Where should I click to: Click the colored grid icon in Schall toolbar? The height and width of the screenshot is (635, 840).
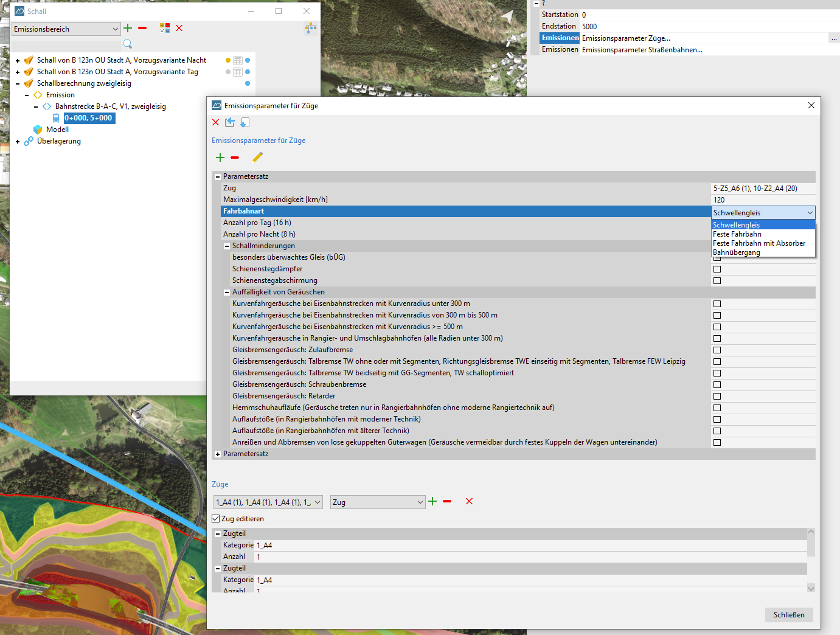tap(165, 28)
